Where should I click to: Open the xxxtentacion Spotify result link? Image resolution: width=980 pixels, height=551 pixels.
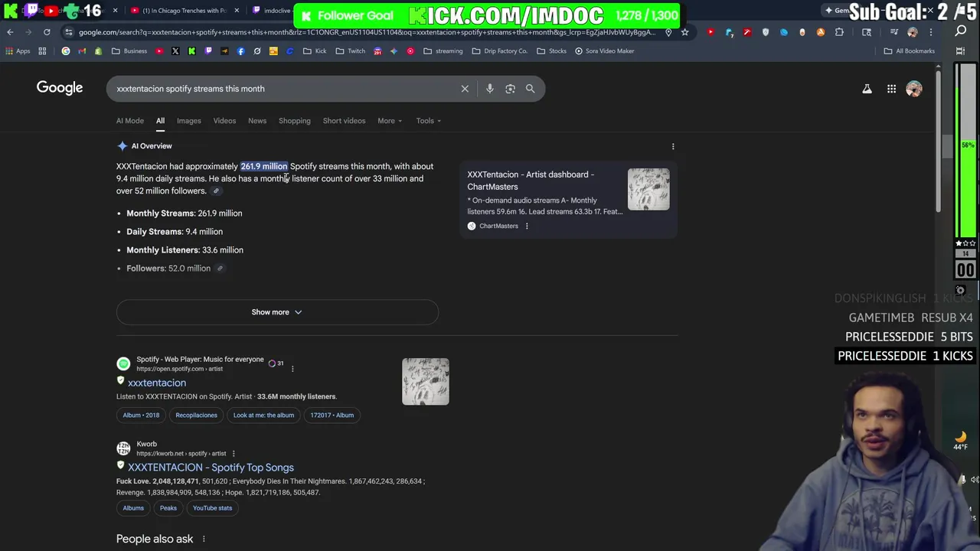157,383
